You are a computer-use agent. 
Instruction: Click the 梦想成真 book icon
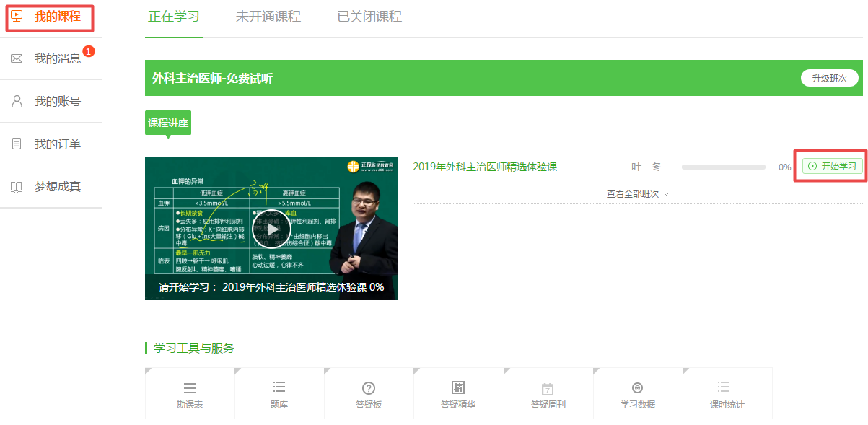[x=17, y=187]
